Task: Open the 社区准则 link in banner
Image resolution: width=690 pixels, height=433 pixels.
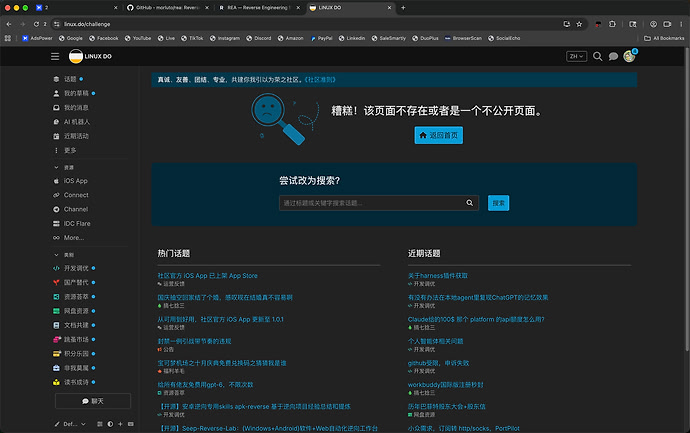Action: 320,80
